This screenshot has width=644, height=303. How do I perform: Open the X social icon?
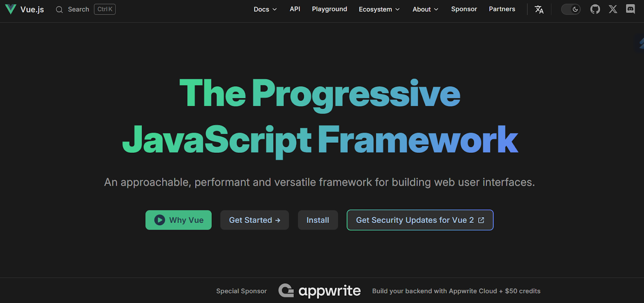(x=613, y=9)
